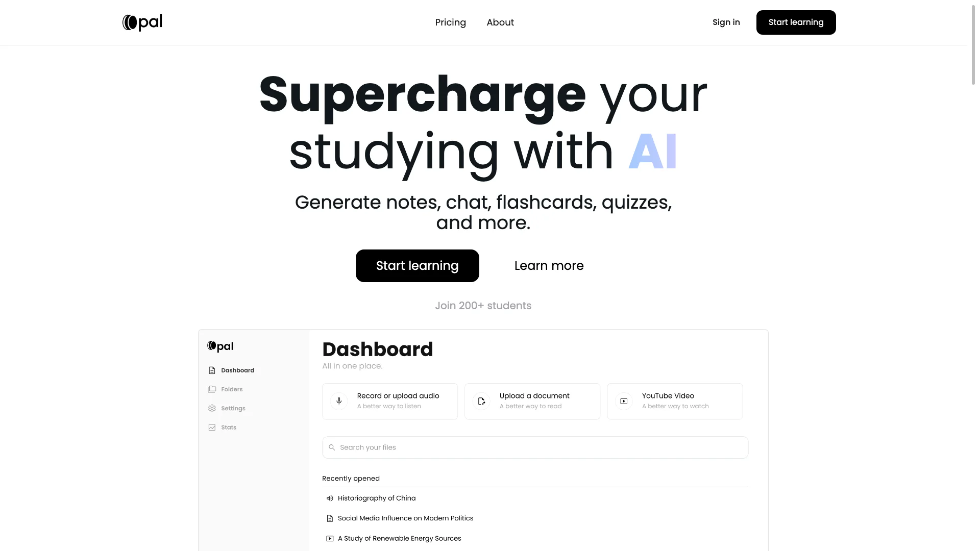Click the Folders sidebar icon
The height and width of the screenshot is (551, 980).
tap(212, 388)
